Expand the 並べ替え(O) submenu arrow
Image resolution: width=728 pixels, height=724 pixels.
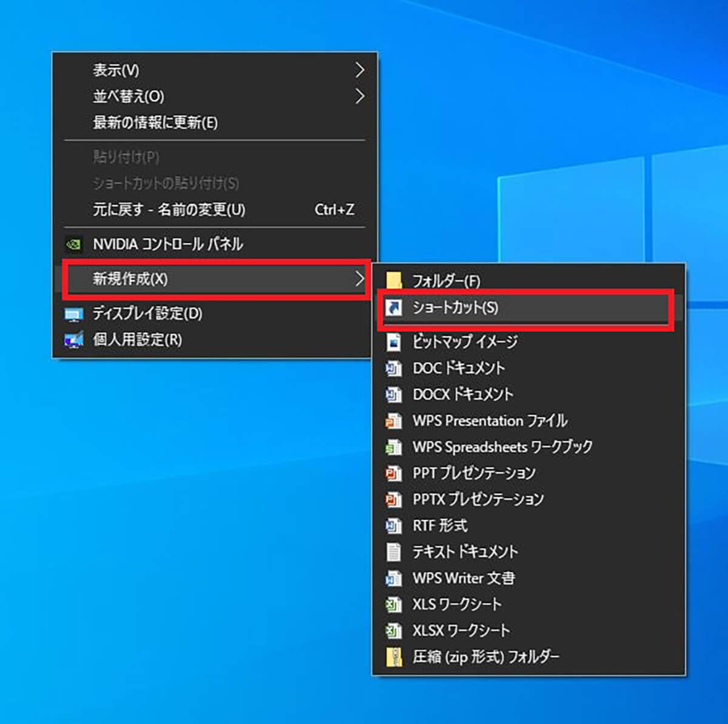pos(359,96)
